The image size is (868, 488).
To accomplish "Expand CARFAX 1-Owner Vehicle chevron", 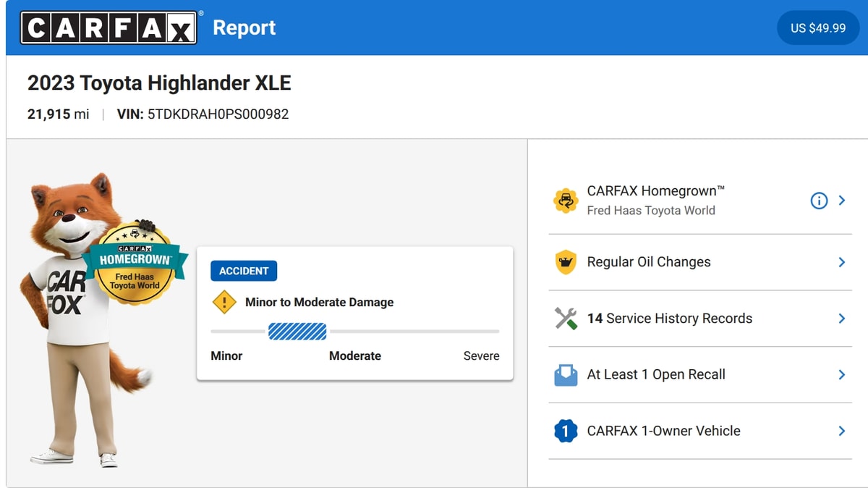I will (x=842, y=432).
